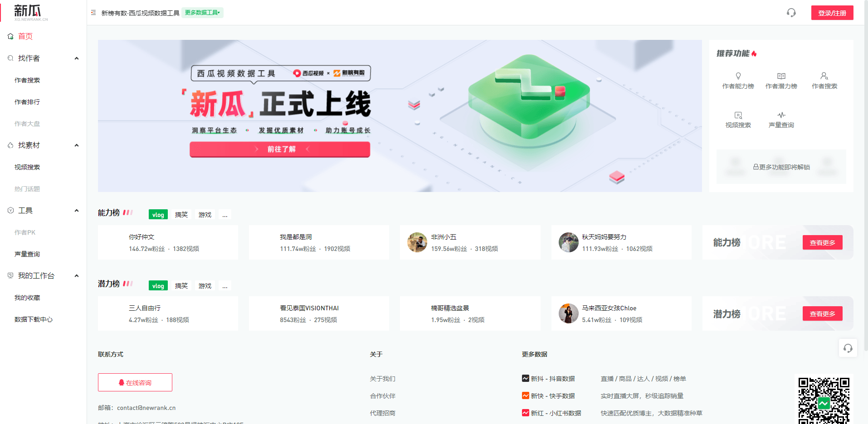The height and width of the screenshot is (424, 868).
Task: Open author card 你好仲文
Action: pos(168,242)
